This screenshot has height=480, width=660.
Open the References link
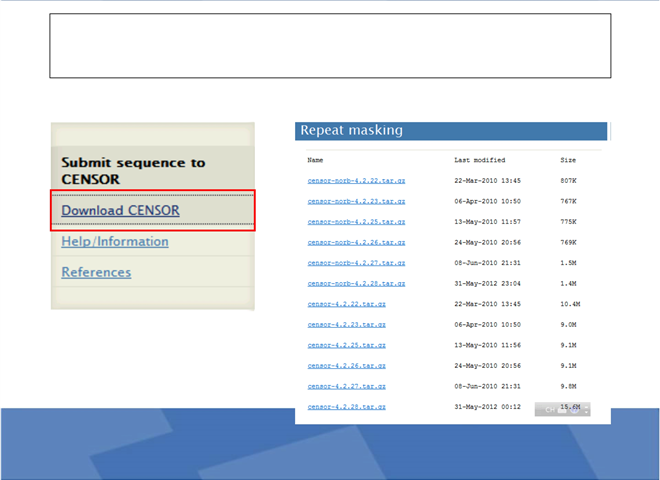coord(96,272)
